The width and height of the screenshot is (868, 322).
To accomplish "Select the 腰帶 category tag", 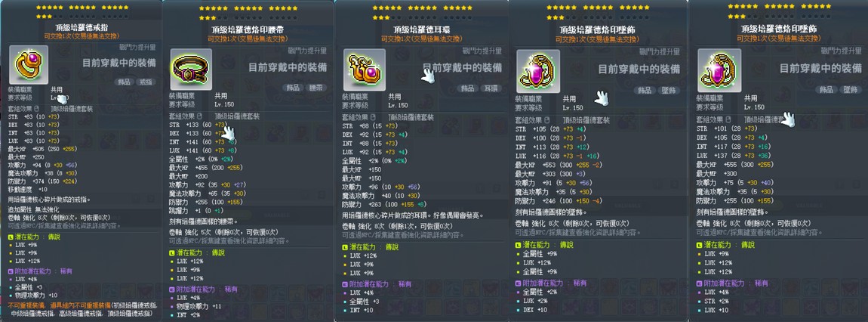I will 318,88.
